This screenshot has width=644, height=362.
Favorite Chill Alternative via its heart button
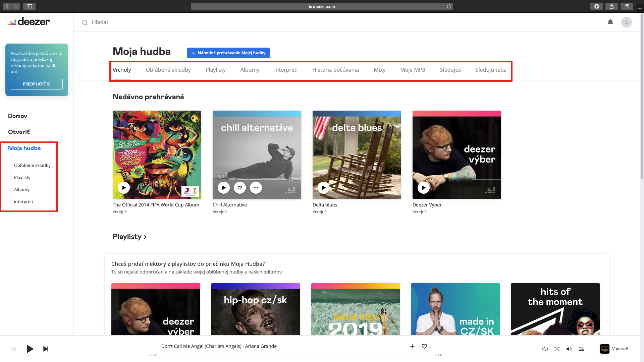tap(240, 188)
